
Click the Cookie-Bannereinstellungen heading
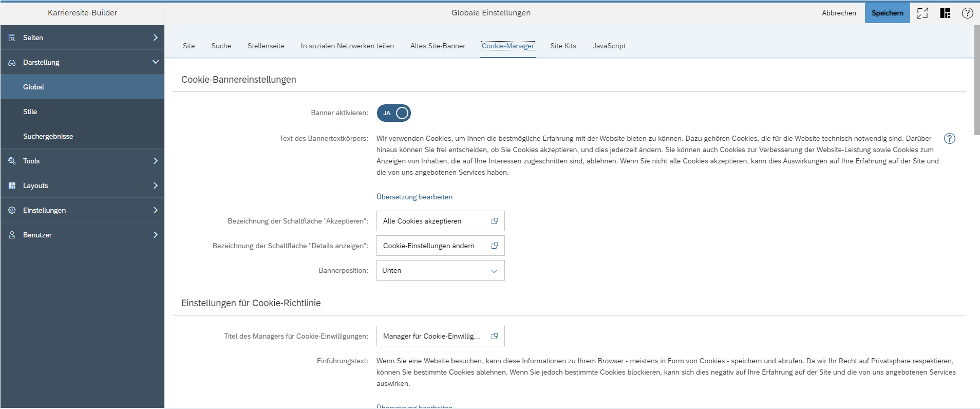(x=239, y=80)
